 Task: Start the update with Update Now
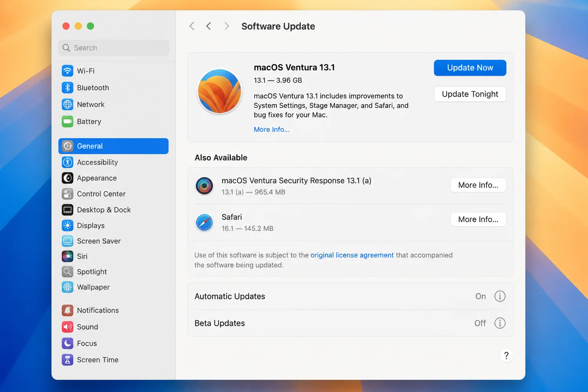(x=470, y=68)
